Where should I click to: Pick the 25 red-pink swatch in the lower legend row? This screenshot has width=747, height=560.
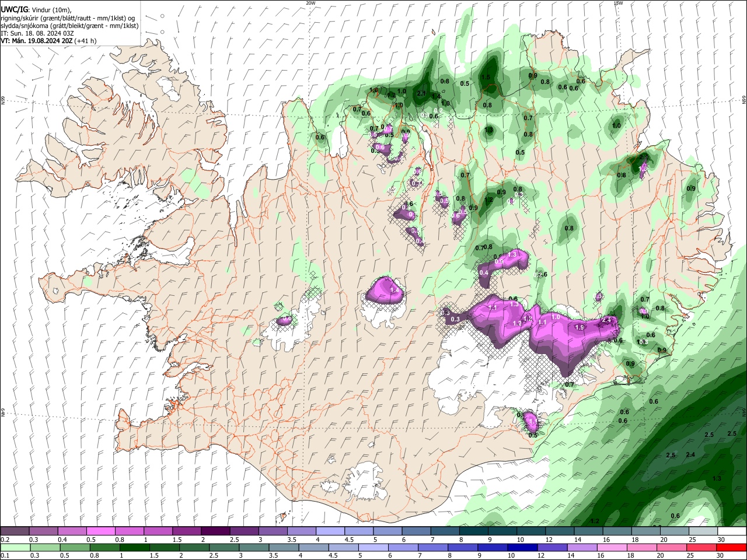[x=701, y=547]
